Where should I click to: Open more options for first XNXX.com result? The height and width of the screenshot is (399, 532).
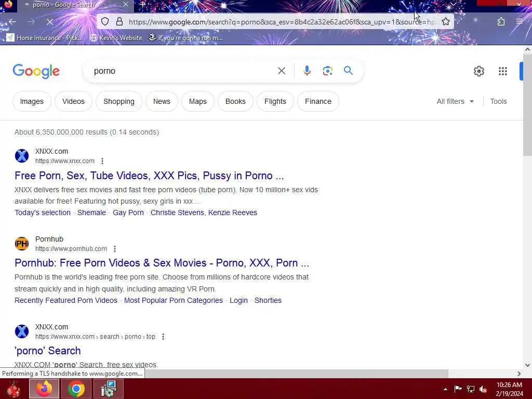point(102,161)
